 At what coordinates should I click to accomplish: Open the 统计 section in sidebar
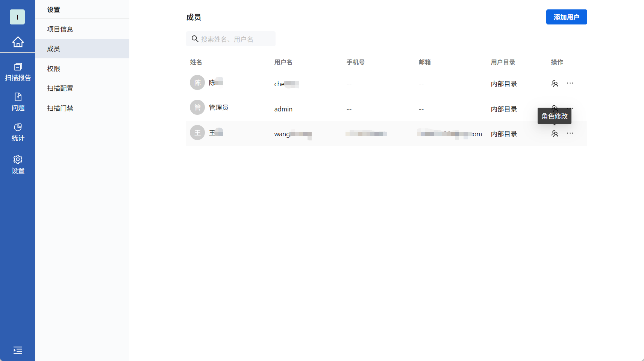point(18,132)
